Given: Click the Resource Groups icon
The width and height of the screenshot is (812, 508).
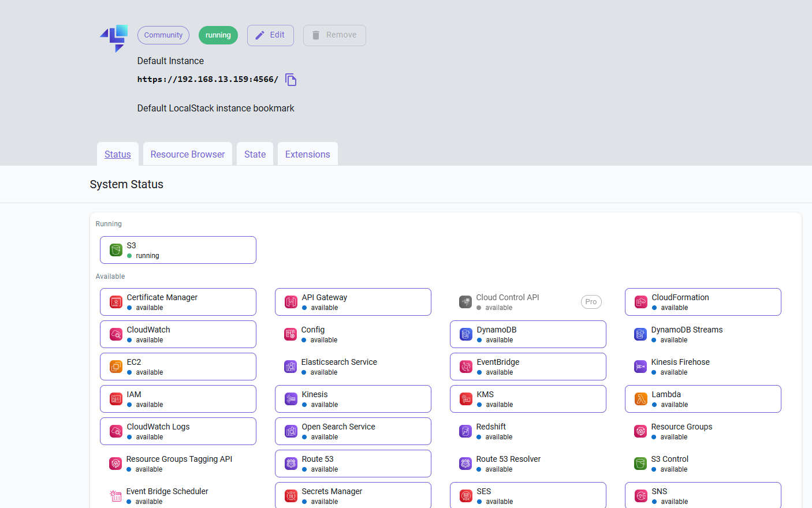Looking at the screenshot, I should pyautogui.click(x=640, y=431).
